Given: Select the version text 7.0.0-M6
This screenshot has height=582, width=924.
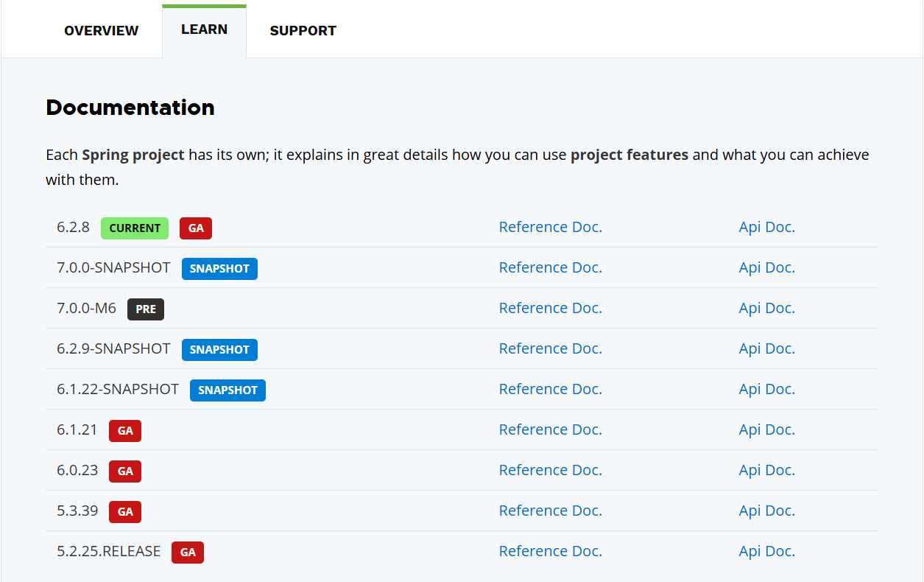Looking at the screenshot, I should pos(86,308).
